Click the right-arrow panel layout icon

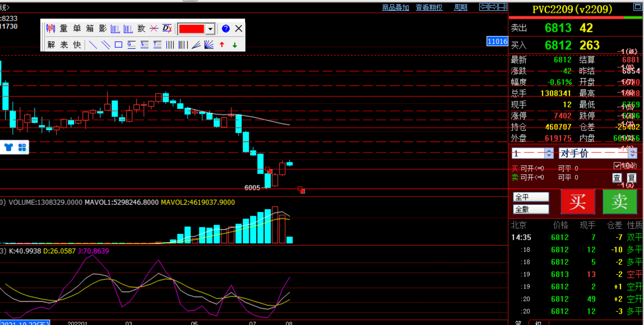(493, 7)
